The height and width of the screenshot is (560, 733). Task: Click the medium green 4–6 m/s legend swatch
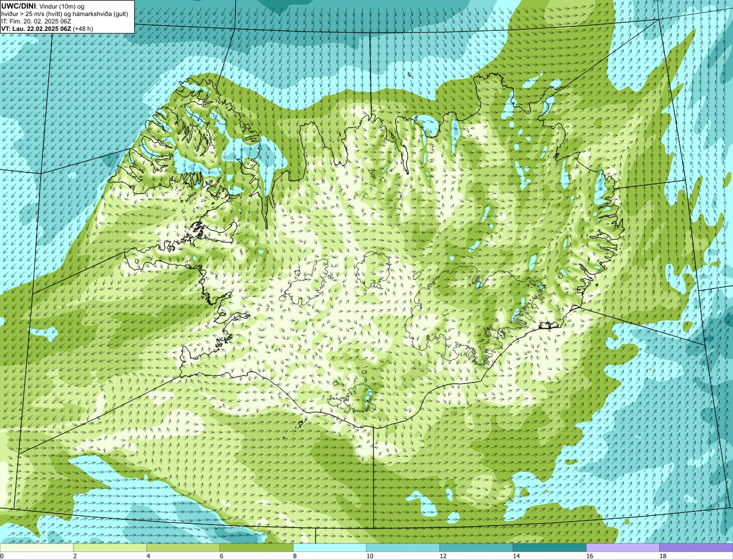pyautogui.click(x=183, y=548)
